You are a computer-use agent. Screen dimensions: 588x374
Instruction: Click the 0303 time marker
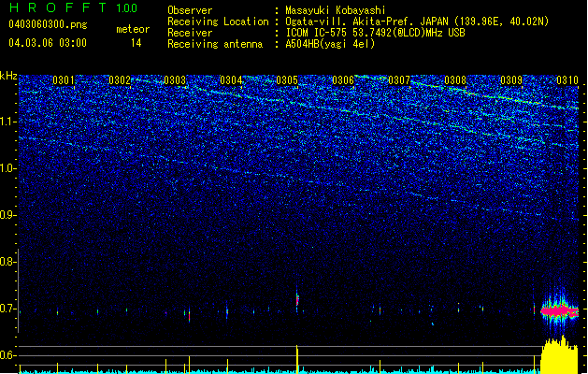point(175,80)
